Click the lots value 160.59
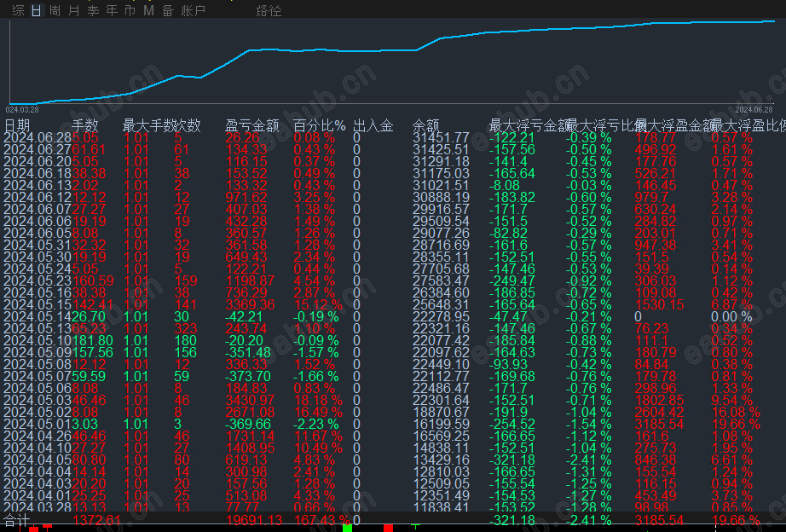786x532 pixels. (x=93, y=280)
